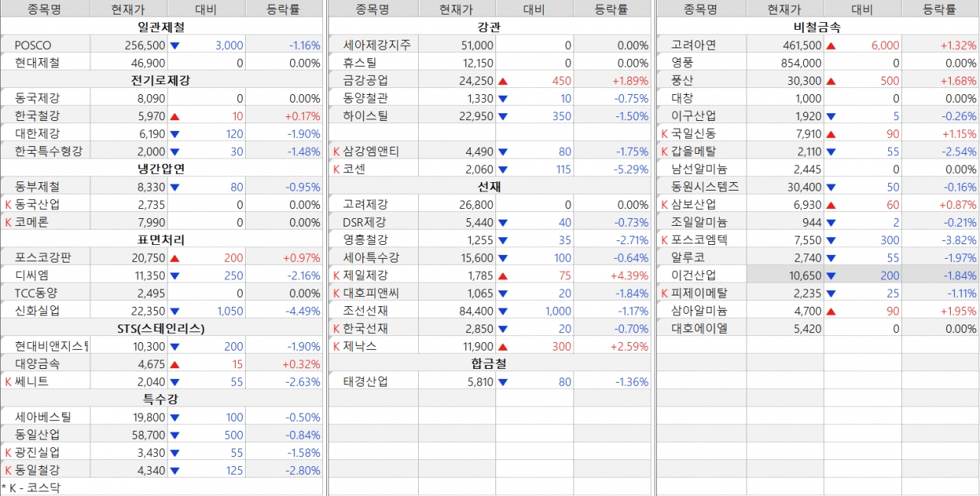
Task: Click 남선알미늄 stock name
Action: (x=699, y=168)
